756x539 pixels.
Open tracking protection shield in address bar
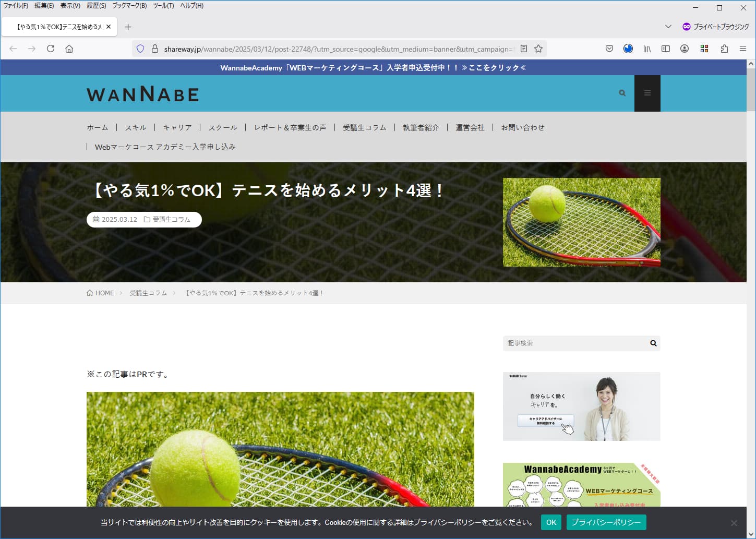(140, 49)
